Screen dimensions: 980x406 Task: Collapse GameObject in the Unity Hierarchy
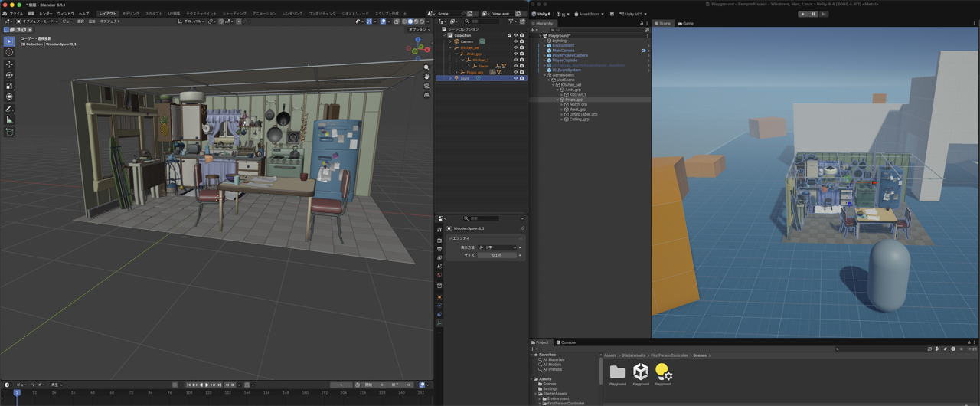(544, 75)
